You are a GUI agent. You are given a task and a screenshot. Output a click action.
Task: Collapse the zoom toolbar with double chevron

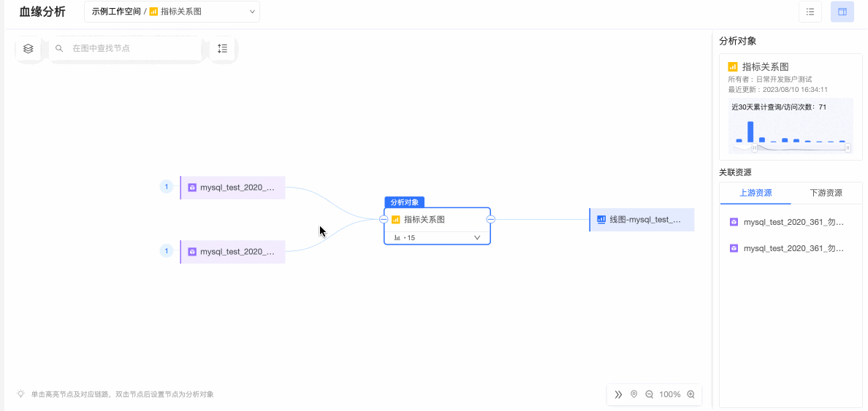point(618,394)
